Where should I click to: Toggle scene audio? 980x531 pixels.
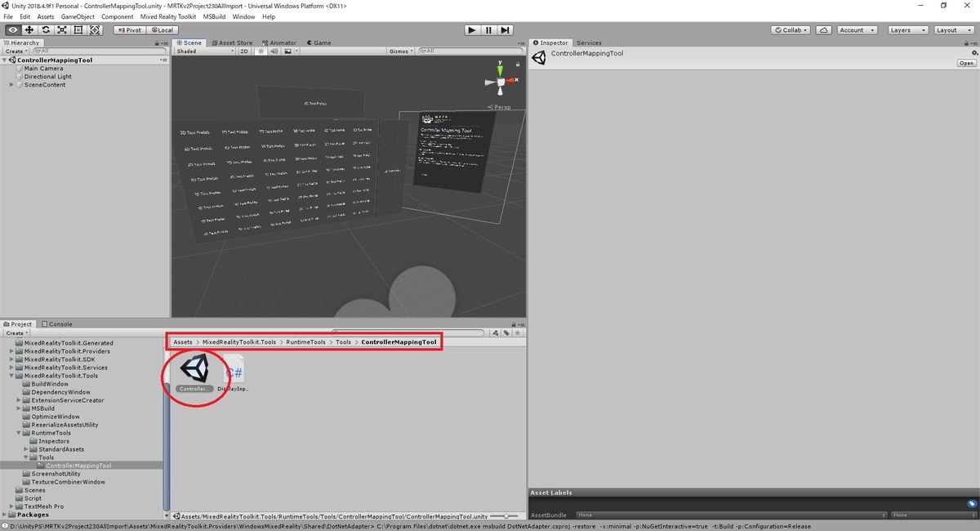coord(274,51)
